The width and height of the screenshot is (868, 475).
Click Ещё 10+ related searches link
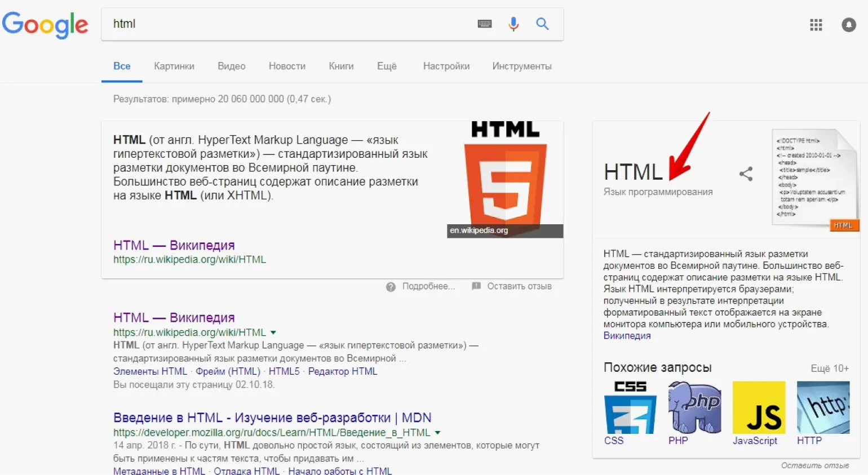(x=830, y=369)
